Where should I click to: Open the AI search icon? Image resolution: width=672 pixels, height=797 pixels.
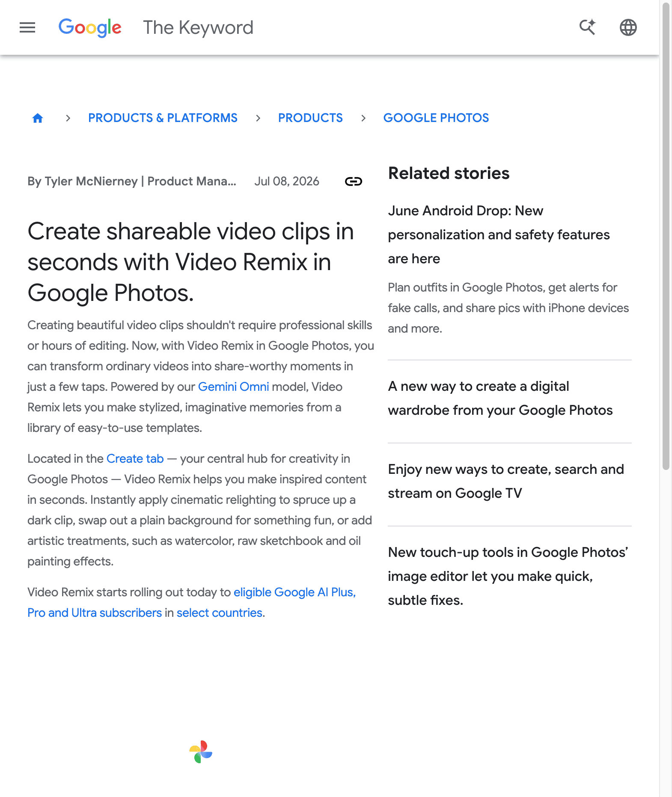tap(587, 27)
